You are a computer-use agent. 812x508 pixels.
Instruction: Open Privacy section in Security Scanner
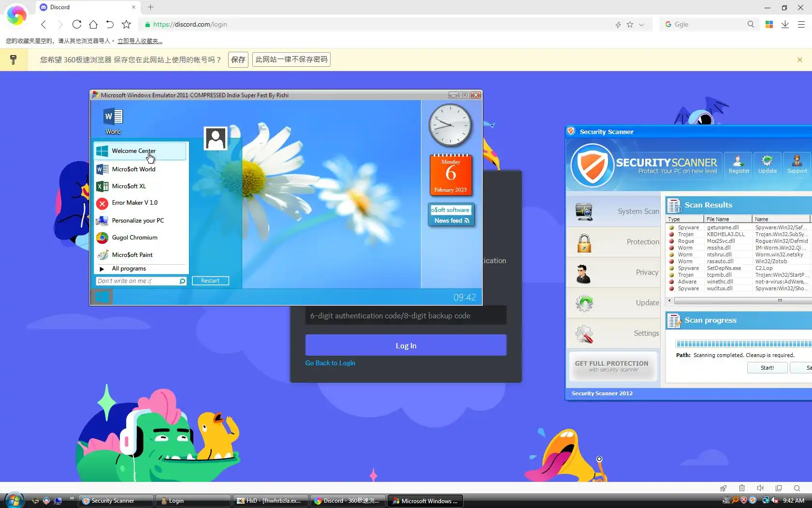coord(614,272)
